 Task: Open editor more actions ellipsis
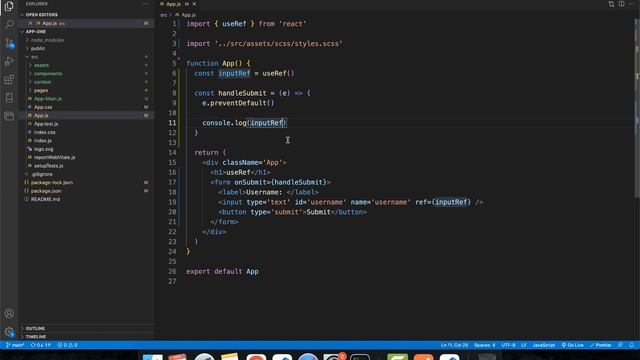[x=631, y=4]
